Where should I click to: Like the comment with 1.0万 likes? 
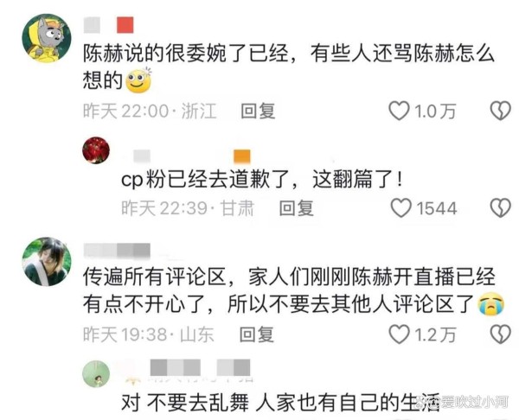pos(399,111)
